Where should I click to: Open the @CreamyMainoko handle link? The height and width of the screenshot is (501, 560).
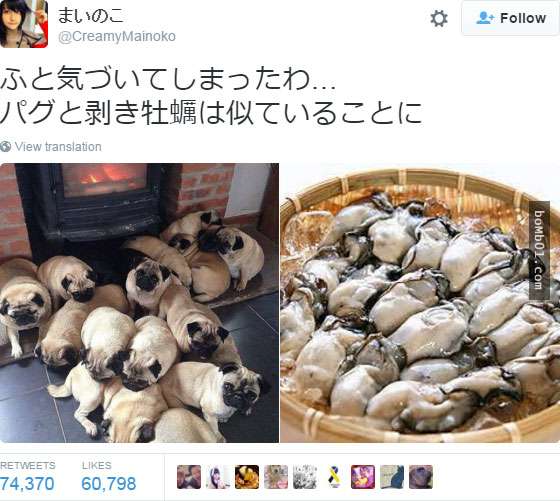pos(117,36)
